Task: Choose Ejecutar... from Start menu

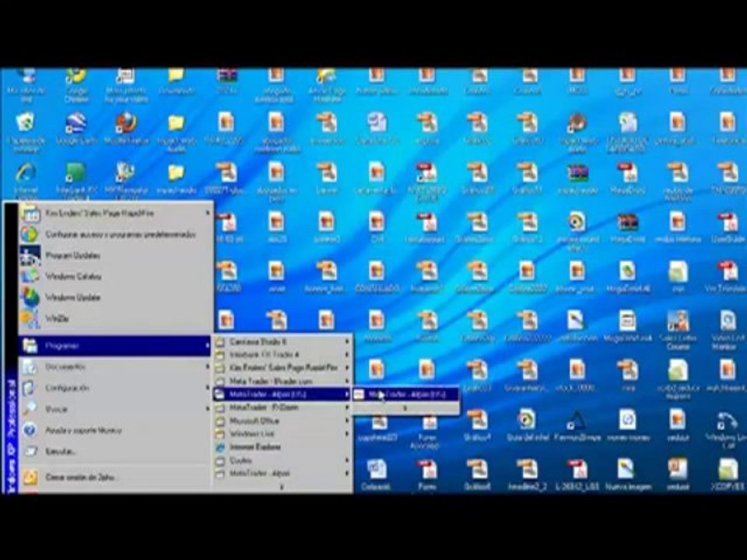Action: (115, 451)
